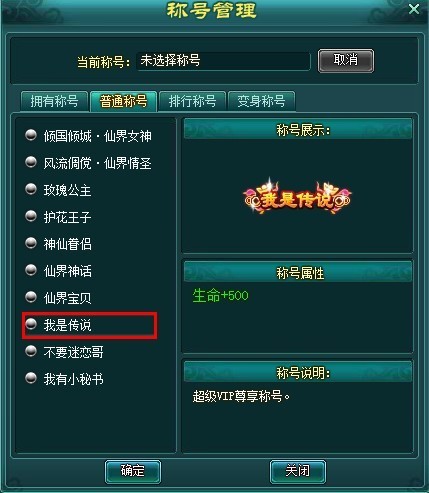The image size is (429, 493).
Task: Select the 倾国倾城·仙界女神 title radio button
Action: (31, 135)
